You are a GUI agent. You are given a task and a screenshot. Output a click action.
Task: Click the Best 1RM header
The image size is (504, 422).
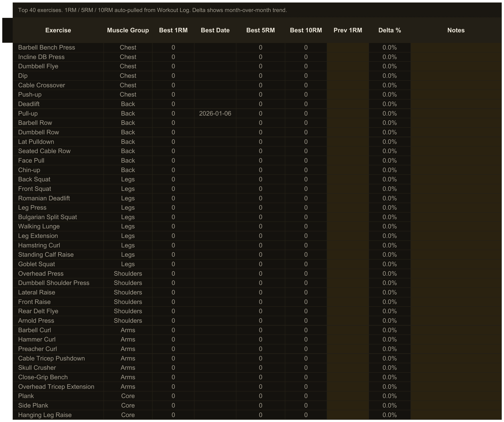[x=173, y=30]
